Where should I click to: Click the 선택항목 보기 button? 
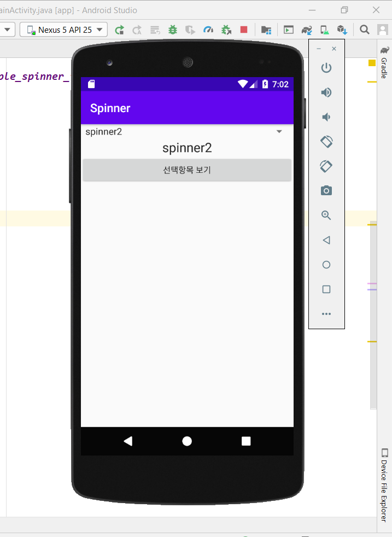pos(187,170)
